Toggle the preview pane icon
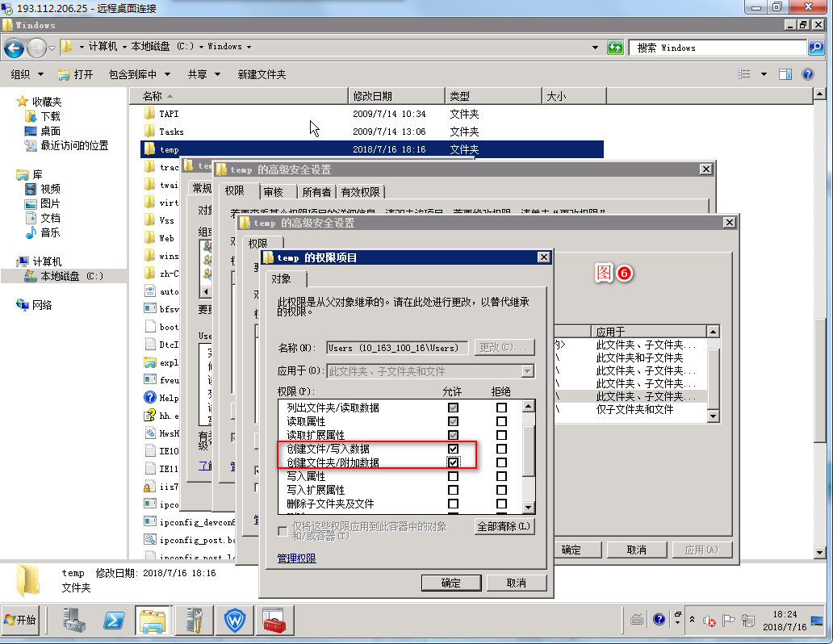Screen dimensions: 833x644 785,74
